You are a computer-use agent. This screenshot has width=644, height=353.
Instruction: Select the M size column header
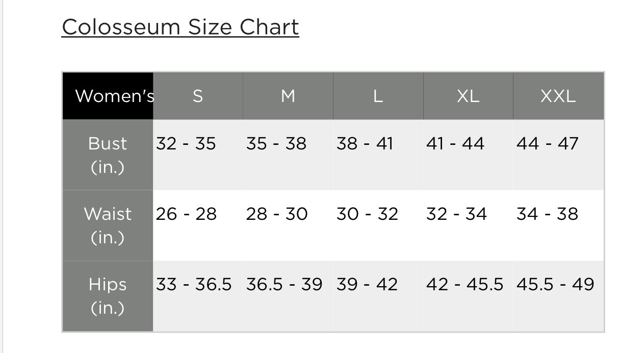(288, 96)
